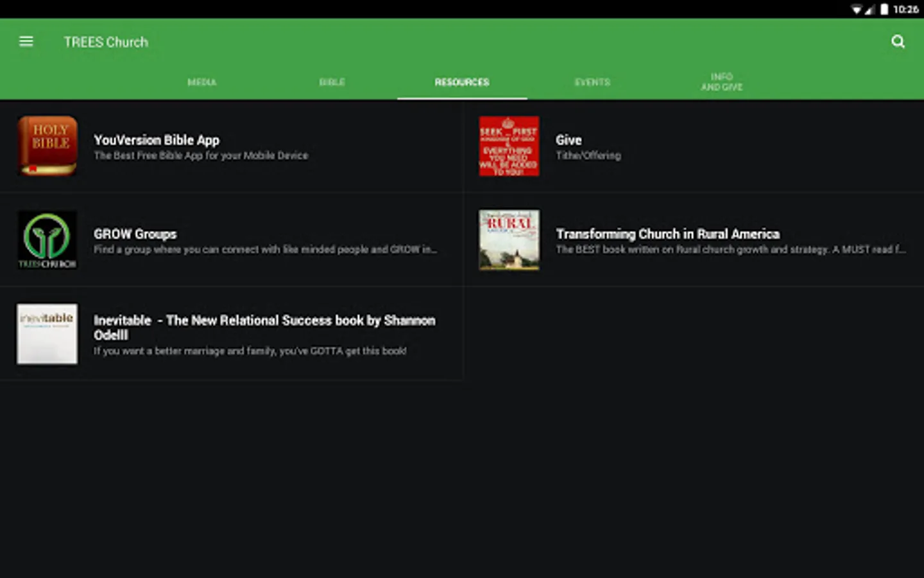
Task: Click the Holy Bible app thumbnail
Action: (47, 146)
